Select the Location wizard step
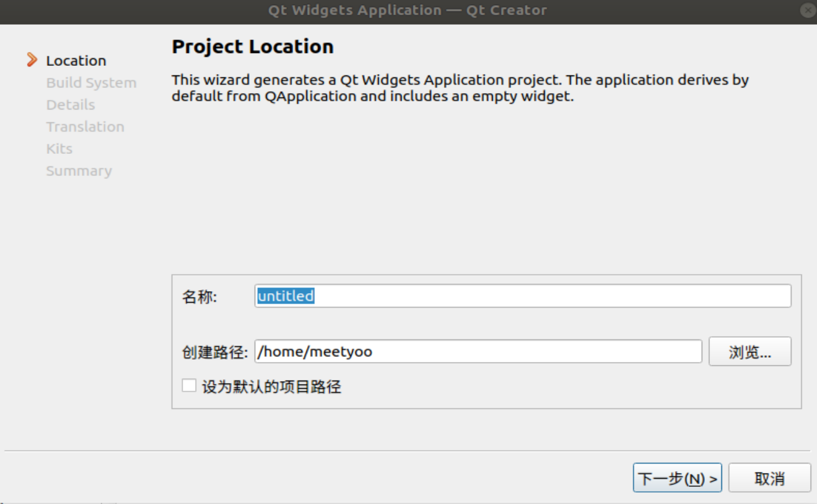817x504 pixels. [76, 61]
